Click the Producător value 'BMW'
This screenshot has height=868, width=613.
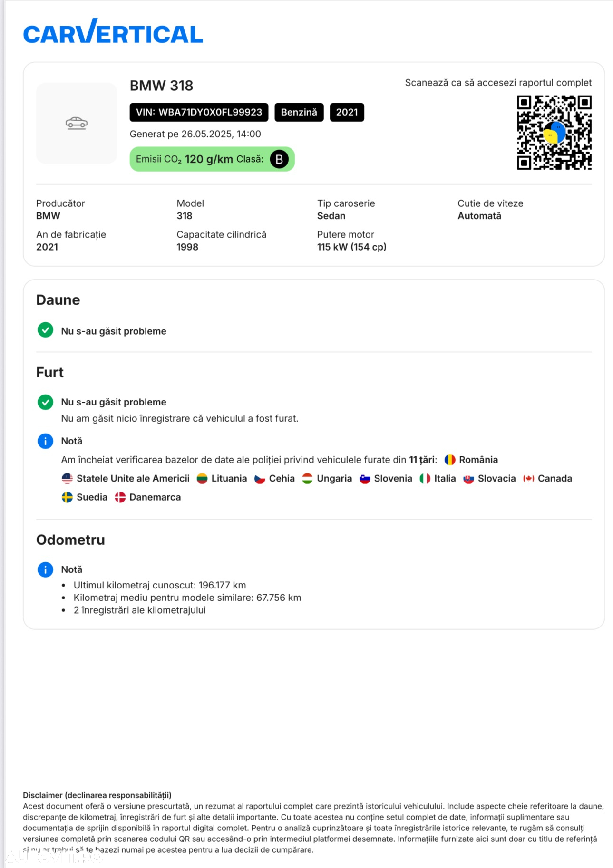pos(48,216)
